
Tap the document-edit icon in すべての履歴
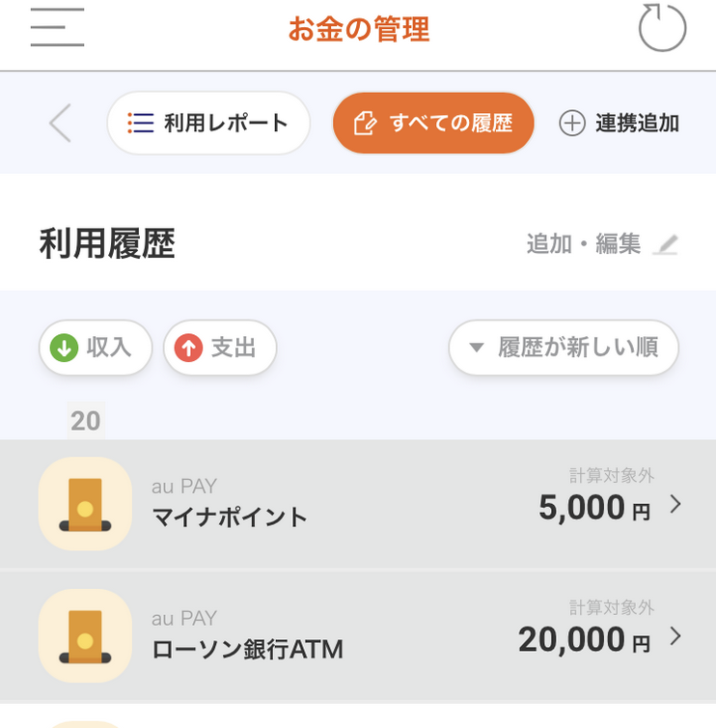point(365,123)
